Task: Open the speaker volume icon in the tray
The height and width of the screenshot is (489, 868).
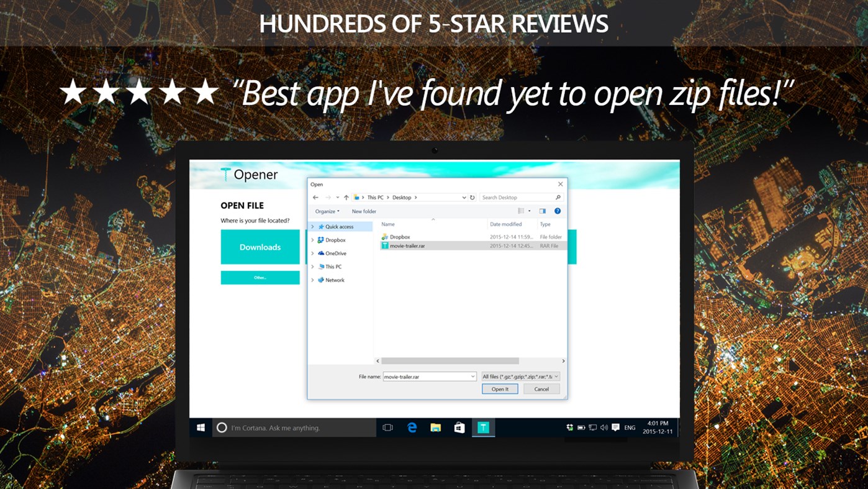Action: [x=604, y=427]
